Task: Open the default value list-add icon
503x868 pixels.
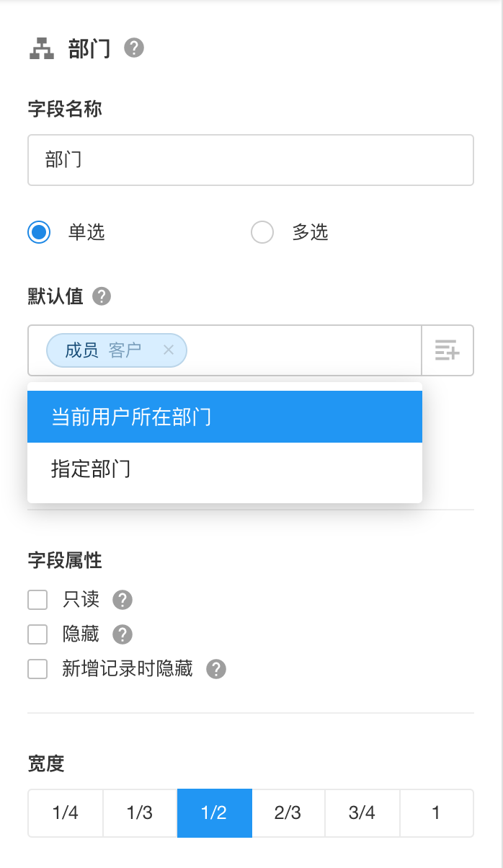Action: pos(448,350)
